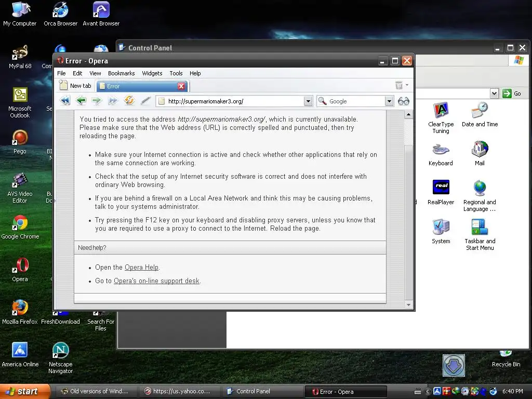Open Date and Time in Control Panel

[x=480, y=115]
